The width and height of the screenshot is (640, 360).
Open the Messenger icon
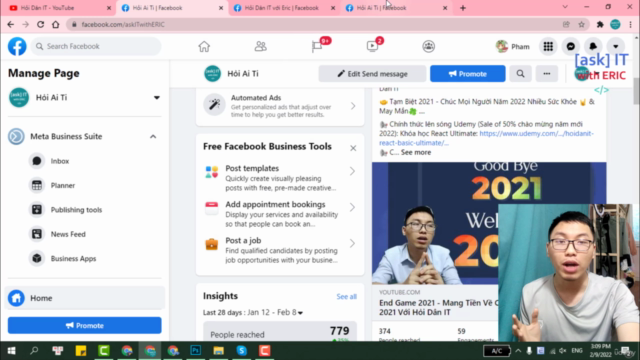pos(571,46)
